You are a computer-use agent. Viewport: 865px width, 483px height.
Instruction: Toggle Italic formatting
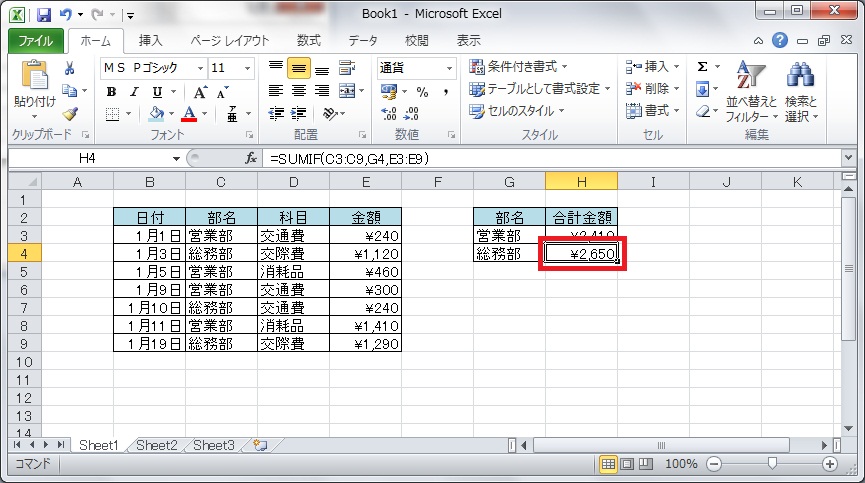tap(134, 92)
